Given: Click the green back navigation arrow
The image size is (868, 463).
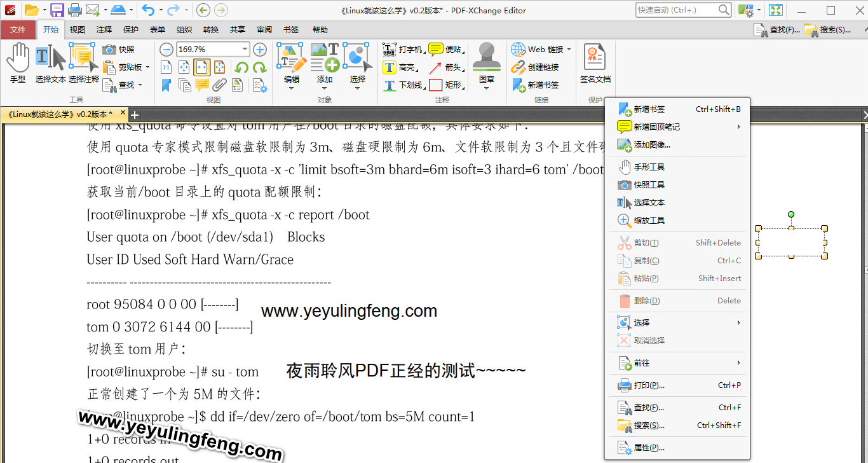Looking at the screenshot, I should pyautogui.click(x=203, y=10).
